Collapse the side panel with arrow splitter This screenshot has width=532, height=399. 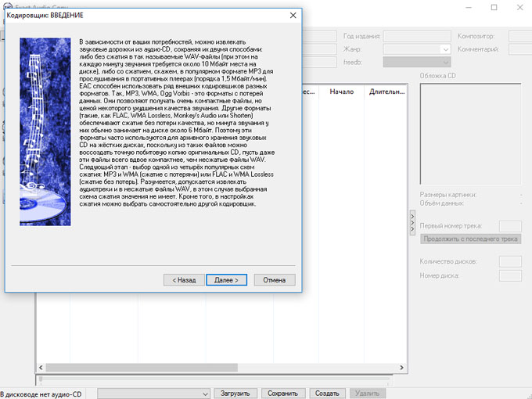coord(412,222)
